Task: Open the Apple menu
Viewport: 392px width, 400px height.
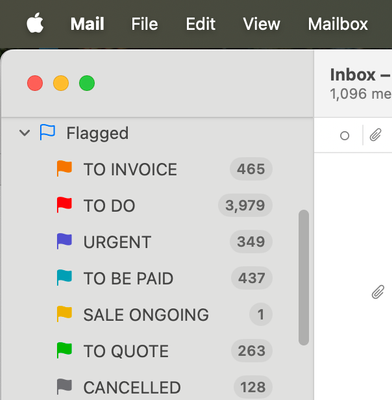Action: click(35, 23)
